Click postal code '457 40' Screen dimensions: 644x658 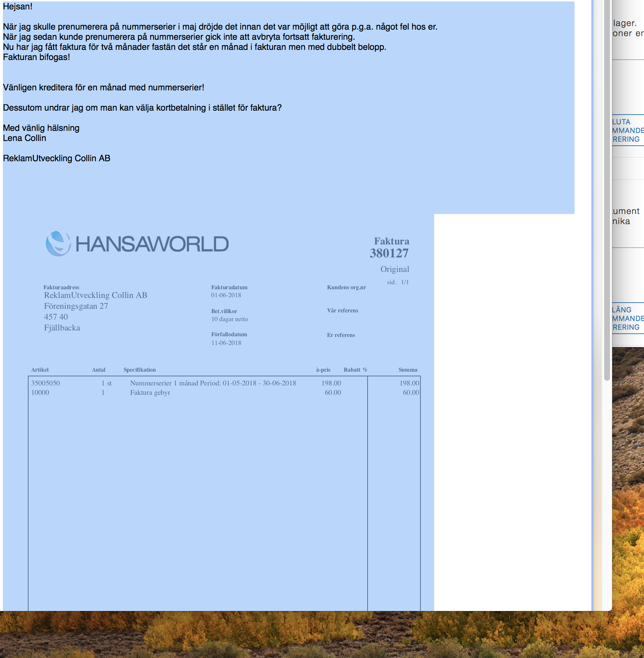coord(56,317)
